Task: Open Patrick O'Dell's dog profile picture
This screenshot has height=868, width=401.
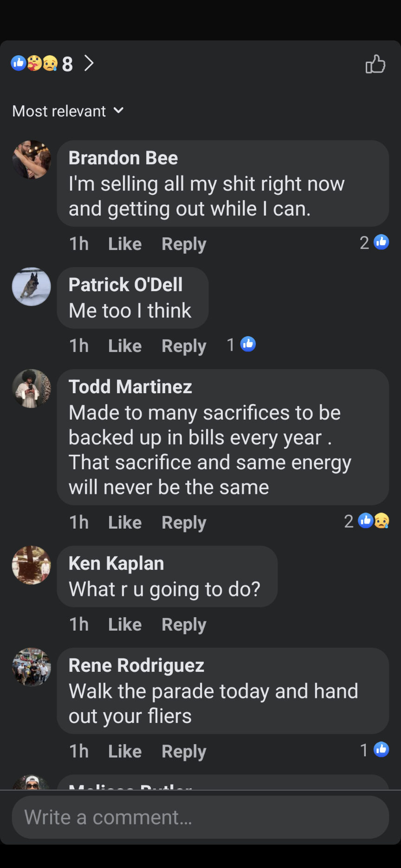Action: coord(32,287)
